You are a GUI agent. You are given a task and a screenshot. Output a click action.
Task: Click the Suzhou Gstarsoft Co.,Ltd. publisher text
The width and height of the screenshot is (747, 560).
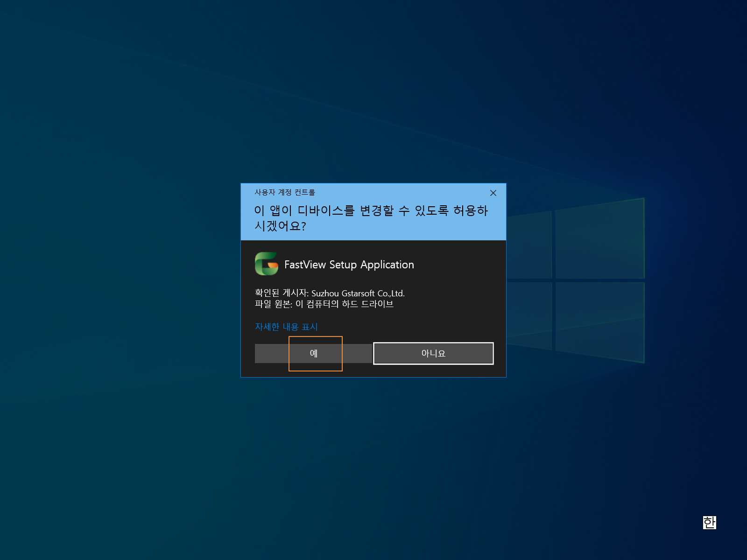click(x=358, y=294)
